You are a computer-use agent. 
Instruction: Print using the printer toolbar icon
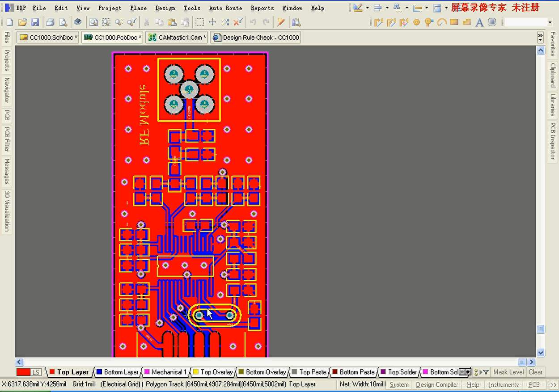pyautogui.click(x=50, y=22)
